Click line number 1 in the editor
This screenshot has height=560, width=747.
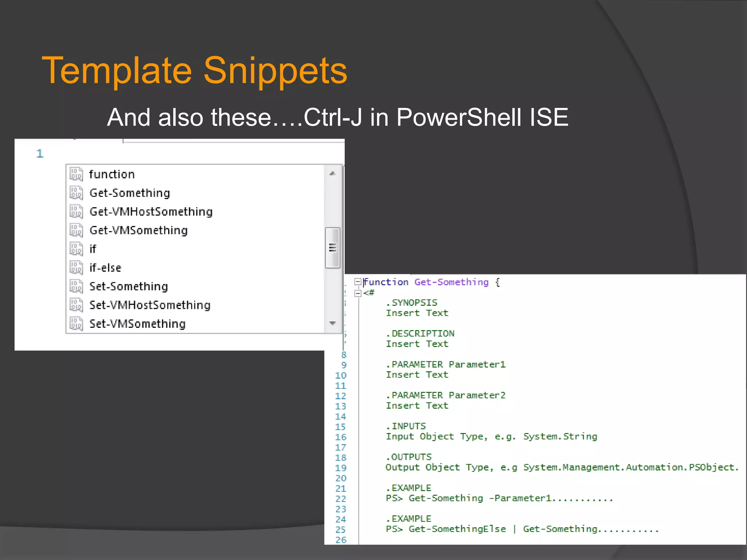(x=40, y=153)
